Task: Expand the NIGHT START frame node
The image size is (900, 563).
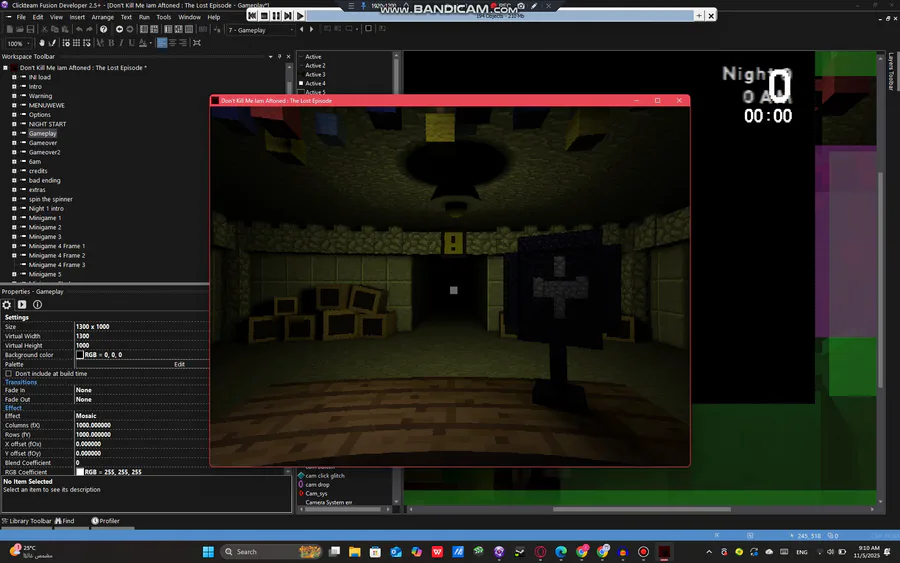Action: coord(14,124)
